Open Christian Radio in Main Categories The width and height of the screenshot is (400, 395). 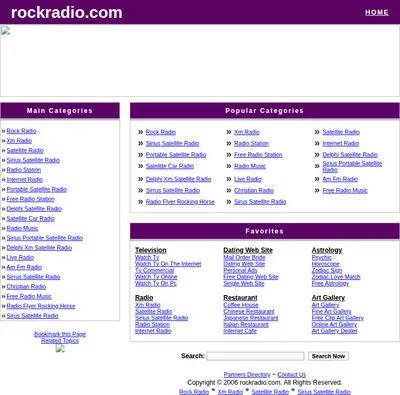[x=26, y=287]
